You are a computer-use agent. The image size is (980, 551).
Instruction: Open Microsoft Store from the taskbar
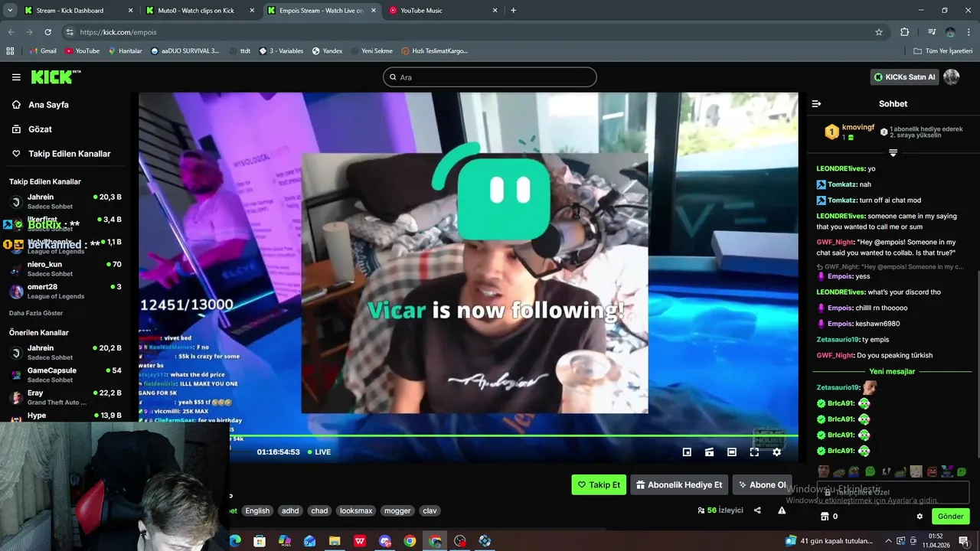click(x=260, y=541)
